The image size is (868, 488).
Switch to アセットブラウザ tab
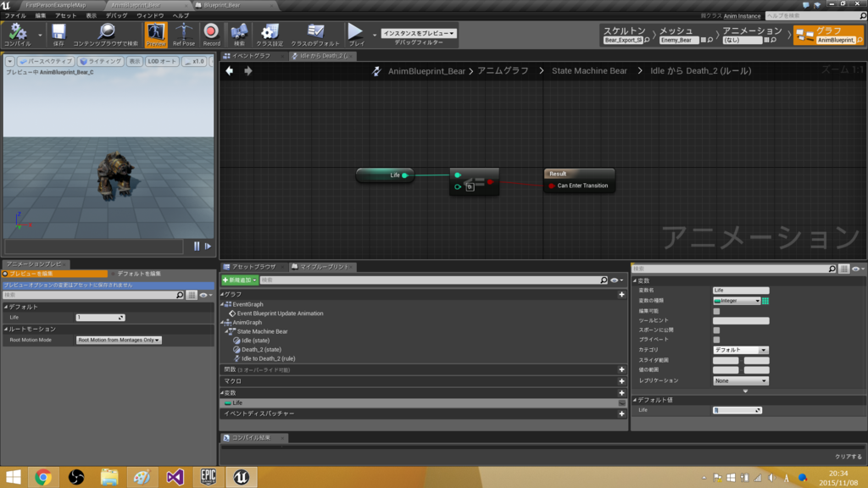coord(253,267)
